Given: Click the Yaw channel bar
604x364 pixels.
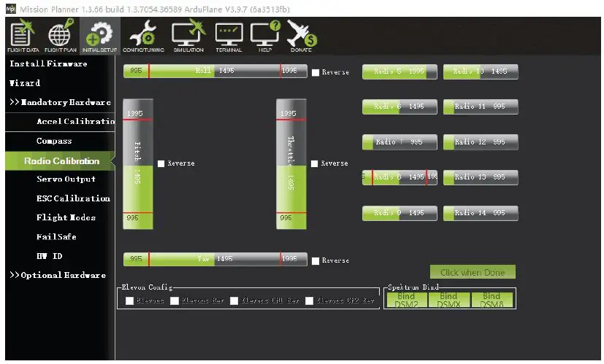Looking at the screenshot, I should 215,259.
